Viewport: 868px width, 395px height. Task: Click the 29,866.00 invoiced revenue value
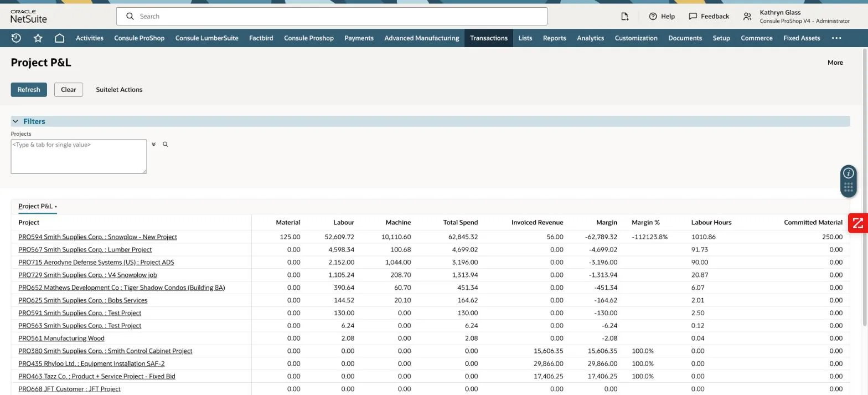click(548, 364)
